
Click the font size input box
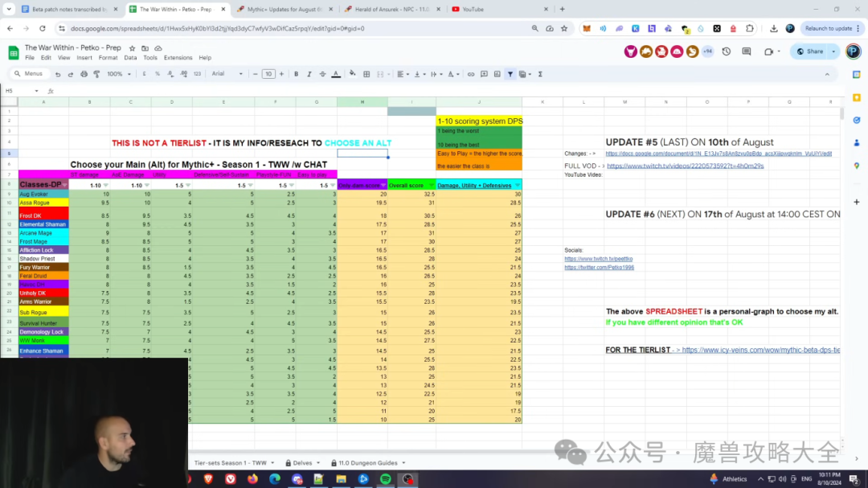pyautogui.click(x=268, y=74)
